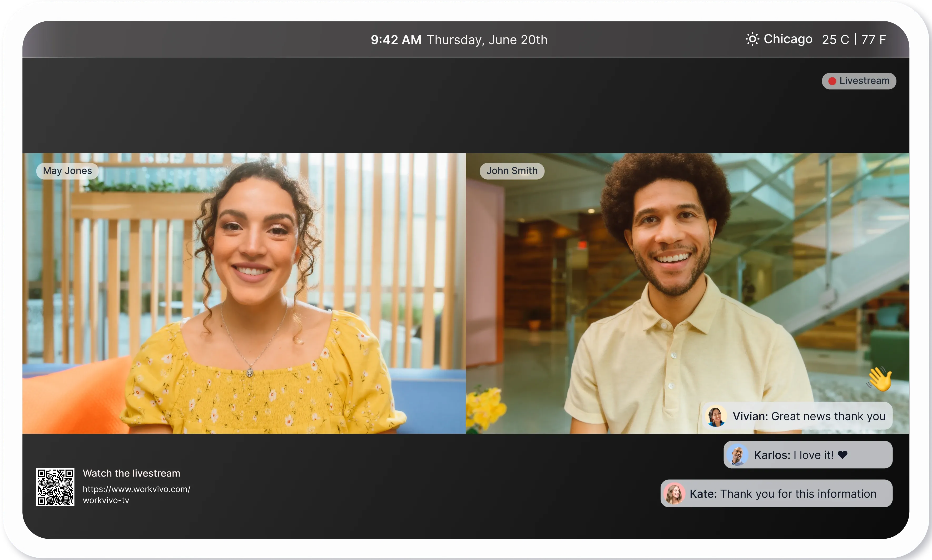This screenshot has width=932, height=560.
Task: Open Vivian's Great news comment
Action: [x=797, y=416]
